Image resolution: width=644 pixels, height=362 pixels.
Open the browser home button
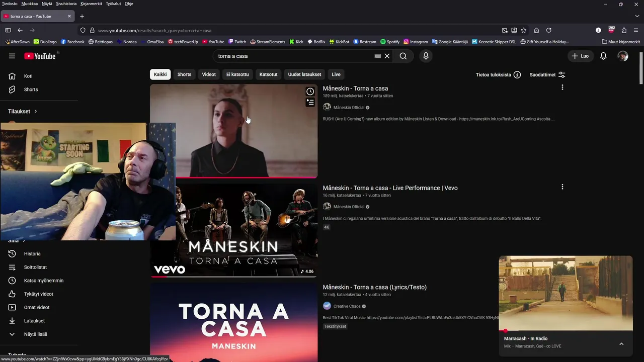(x=536, y=30)
